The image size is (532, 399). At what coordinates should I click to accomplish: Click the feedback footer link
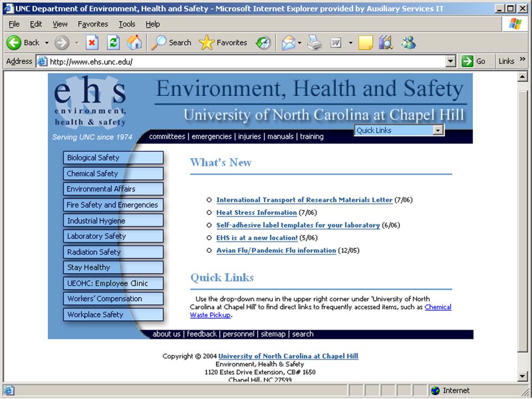click(x=202, y=334)
